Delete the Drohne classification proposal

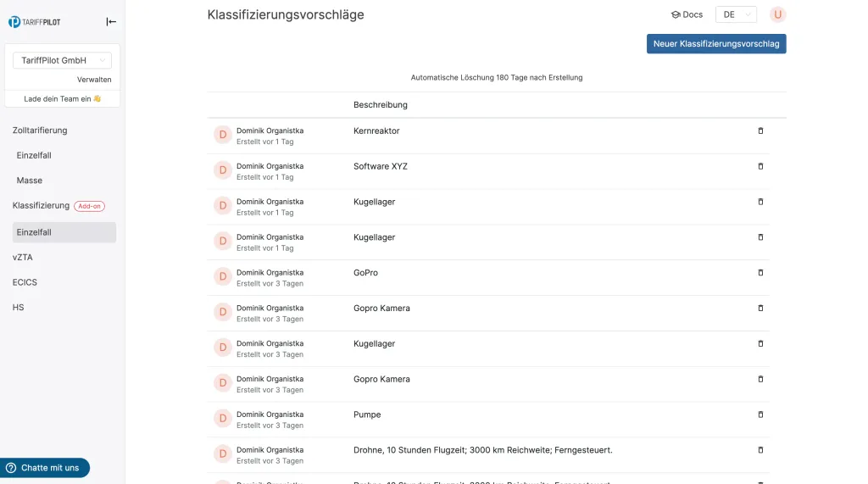coord(760,450)
